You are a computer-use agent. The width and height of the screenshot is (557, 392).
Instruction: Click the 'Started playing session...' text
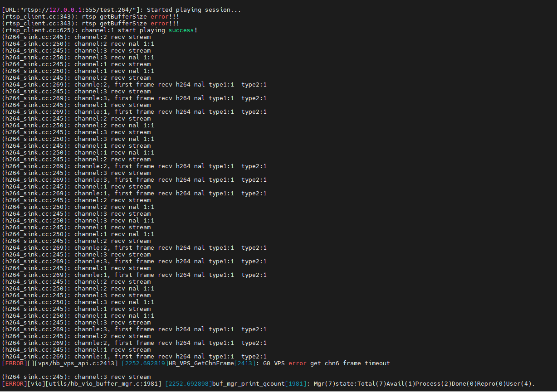point(194,10)
